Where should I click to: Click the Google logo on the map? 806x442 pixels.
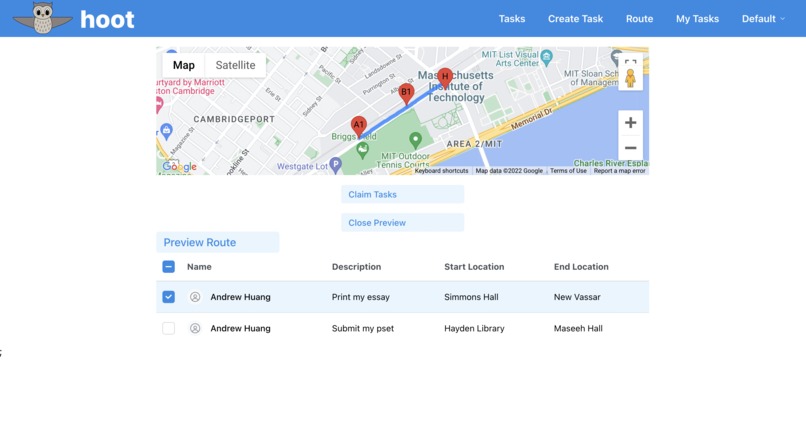point(179,166)
